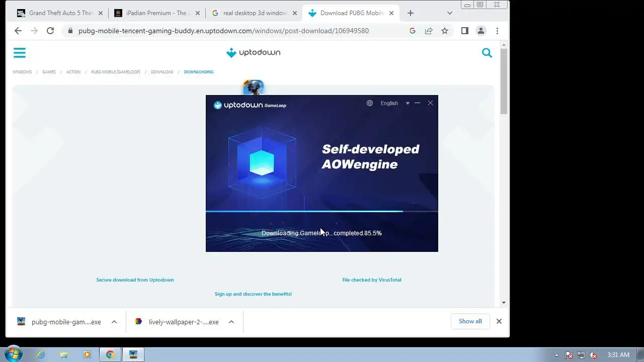Click the share page icon
This screenshot has height=362, width=644.
click(429, 31)
